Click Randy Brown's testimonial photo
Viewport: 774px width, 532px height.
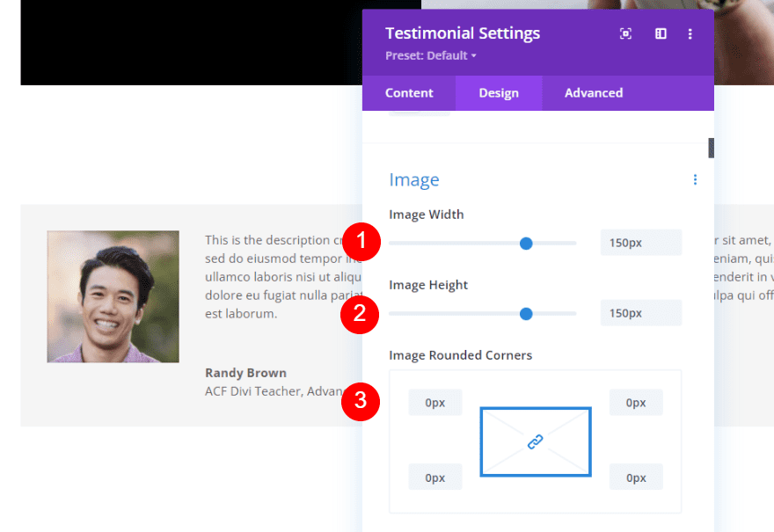coord(113,296)
